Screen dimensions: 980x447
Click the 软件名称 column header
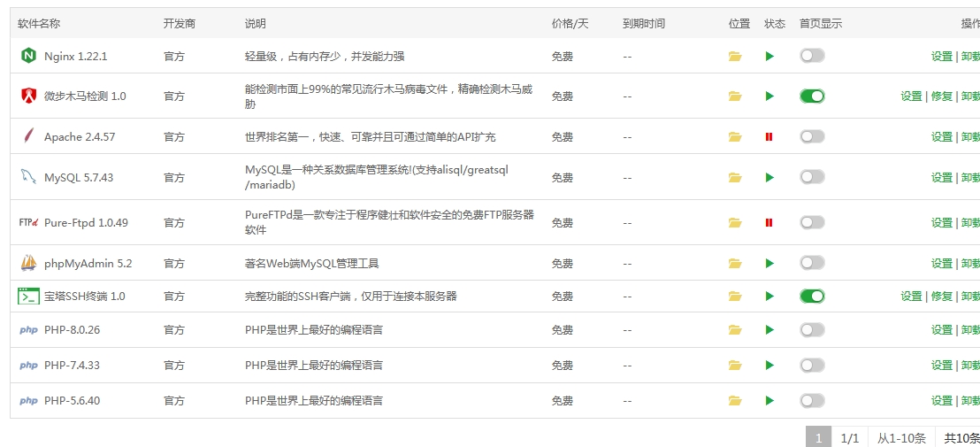pos(39,24)
